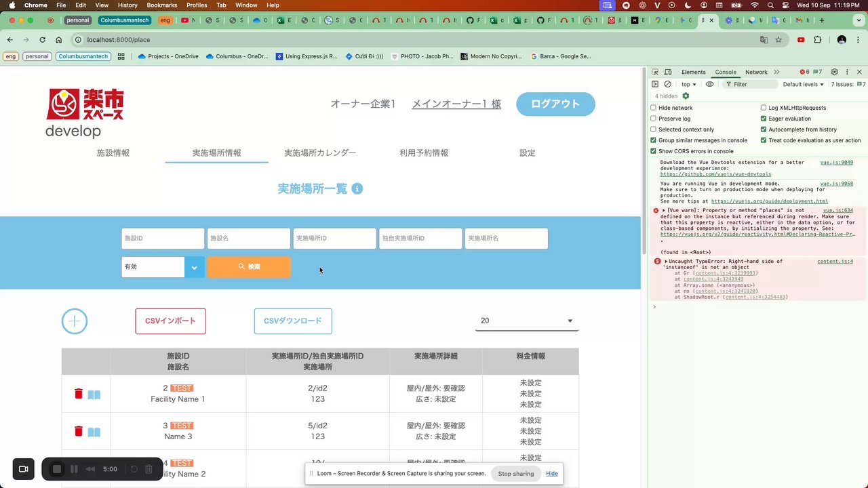Open the macOS Wi-Fi status menu
Viewport: 868px width, 488px height.
click(x=755, y=5)
